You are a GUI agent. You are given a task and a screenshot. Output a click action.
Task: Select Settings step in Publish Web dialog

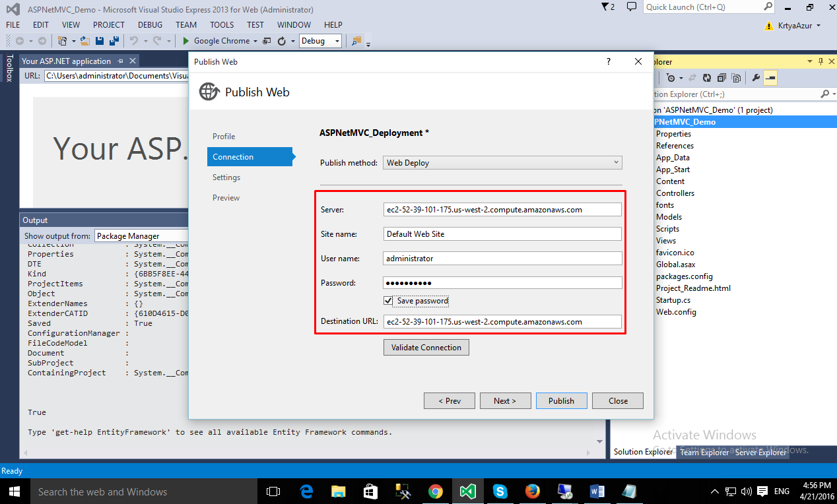pyautogui.click(x=226, y=177)
